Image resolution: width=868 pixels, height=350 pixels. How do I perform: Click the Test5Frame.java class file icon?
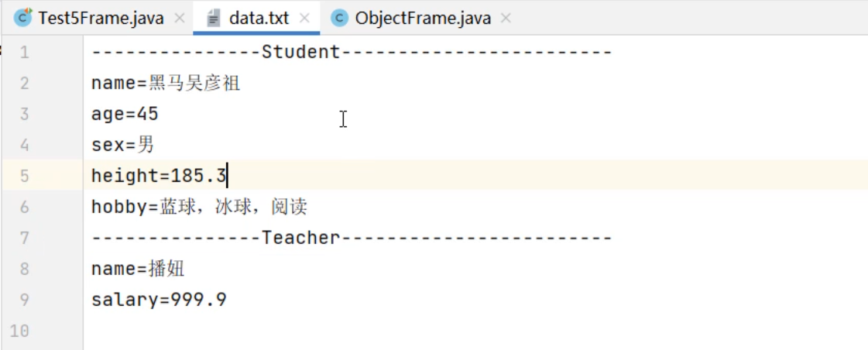click(x=23, y=18)
